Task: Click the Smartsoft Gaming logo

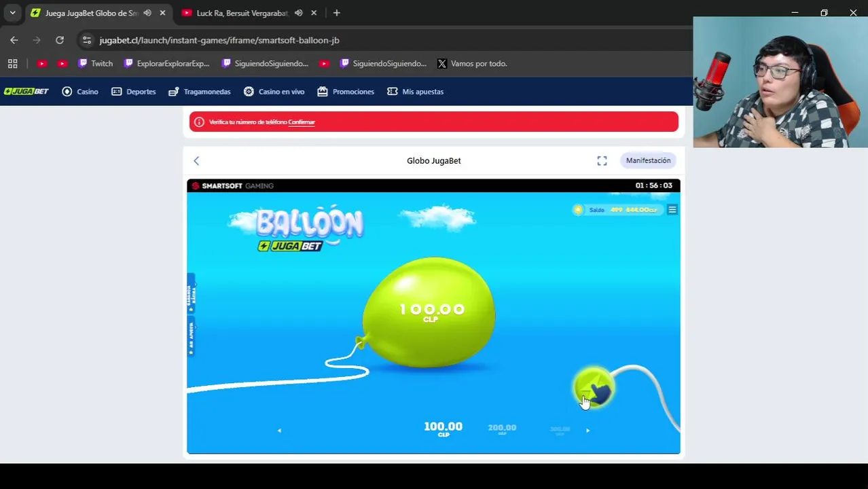Action: [x=233, y=185]
